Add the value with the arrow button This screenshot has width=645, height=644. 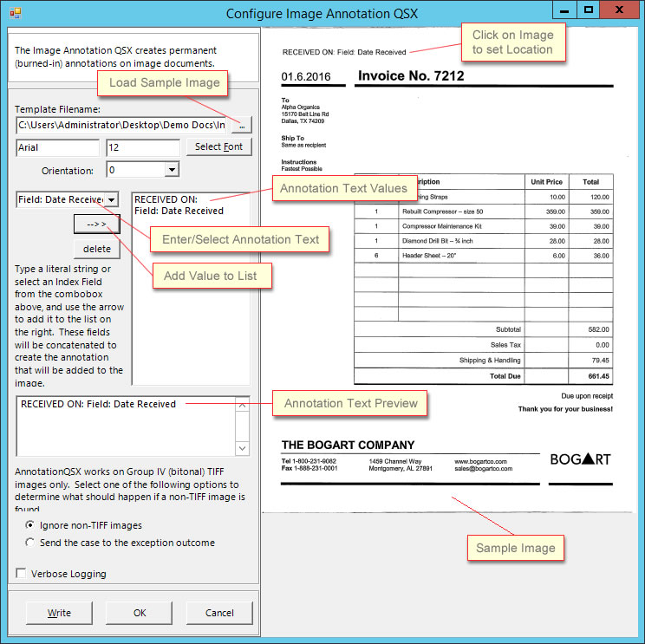[x=97, y=224]
